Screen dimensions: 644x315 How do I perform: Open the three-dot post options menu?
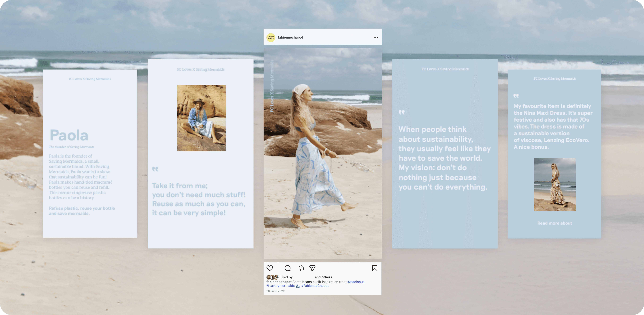[x=375, y=37]
